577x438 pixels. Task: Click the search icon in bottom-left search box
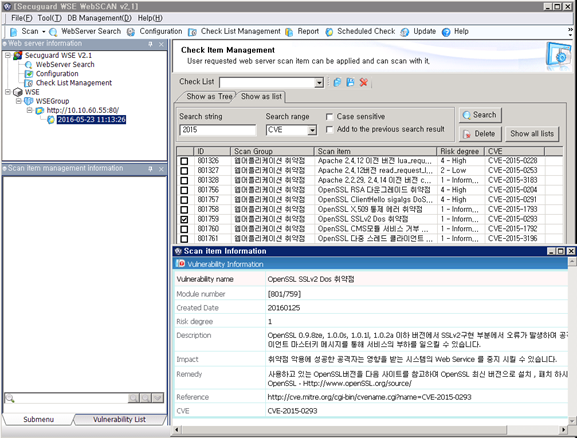10,398
